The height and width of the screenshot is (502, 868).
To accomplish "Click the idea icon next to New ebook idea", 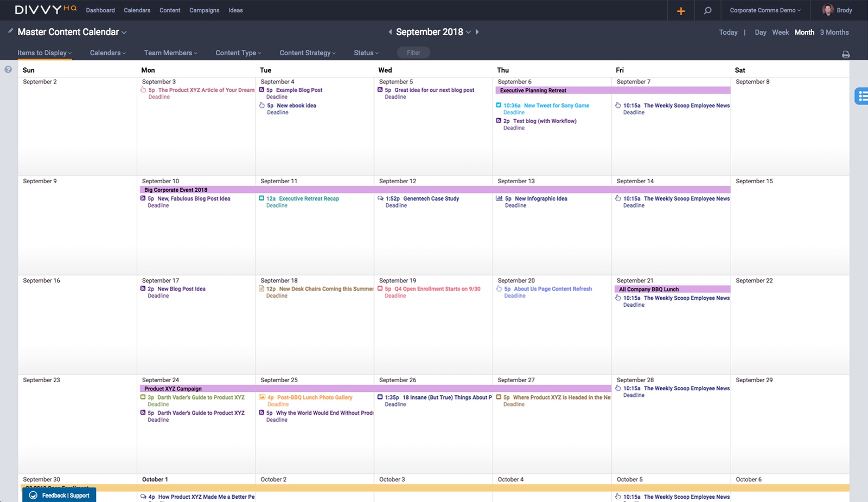I will tap(262, 105).
